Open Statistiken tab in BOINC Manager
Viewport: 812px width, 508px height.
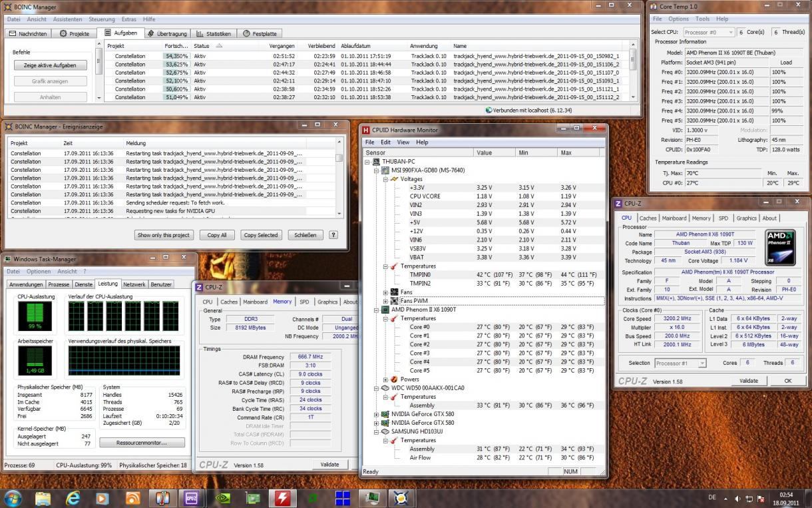[x=213, y=33]
